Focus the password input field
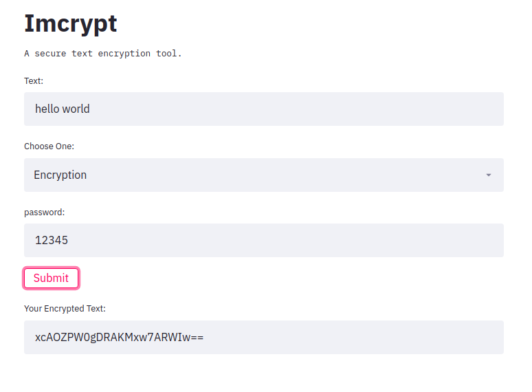The image size is (532, 392). [x=263, y=241]
